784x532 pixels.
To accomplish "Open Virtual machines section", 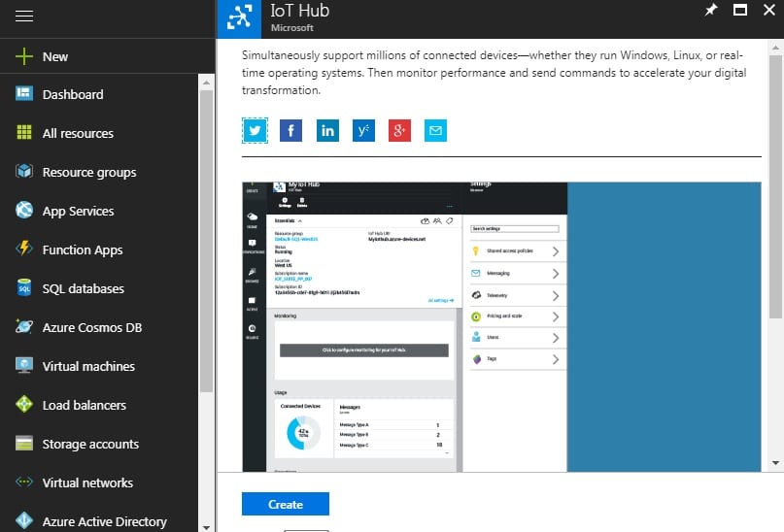I will pyautogui.click(x=88, y=366).
